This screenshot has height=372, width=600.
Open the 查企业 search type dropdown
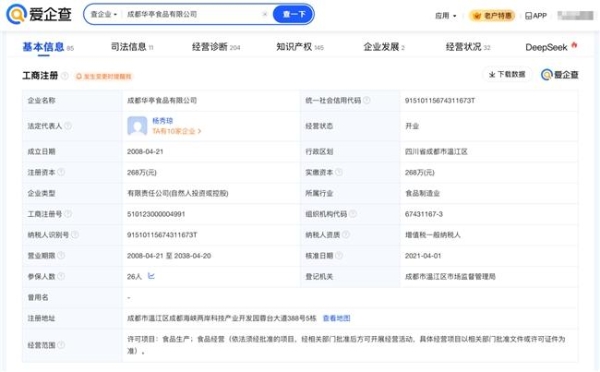pos(103,15)
